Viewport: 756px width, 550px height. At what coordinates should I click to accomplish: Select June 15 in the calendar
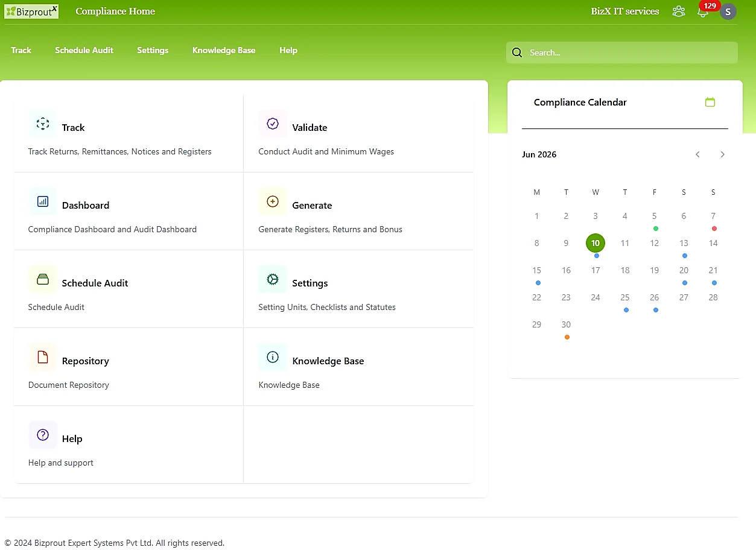click(536, 270)
